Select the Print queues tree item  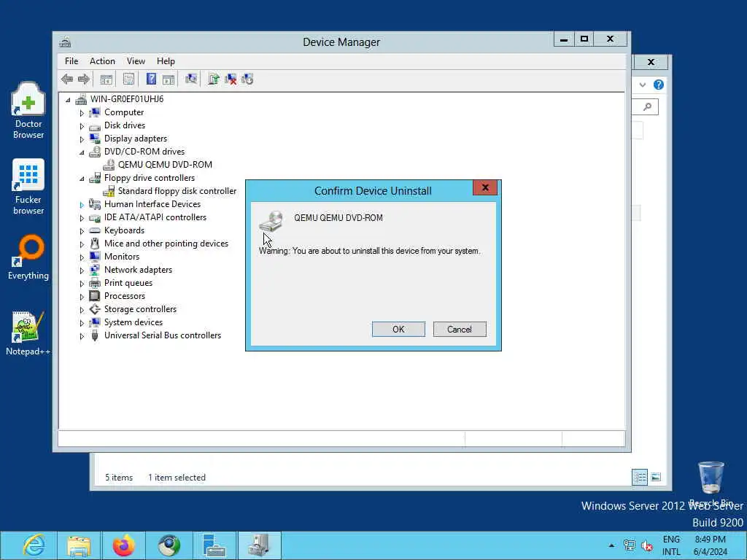128,283
